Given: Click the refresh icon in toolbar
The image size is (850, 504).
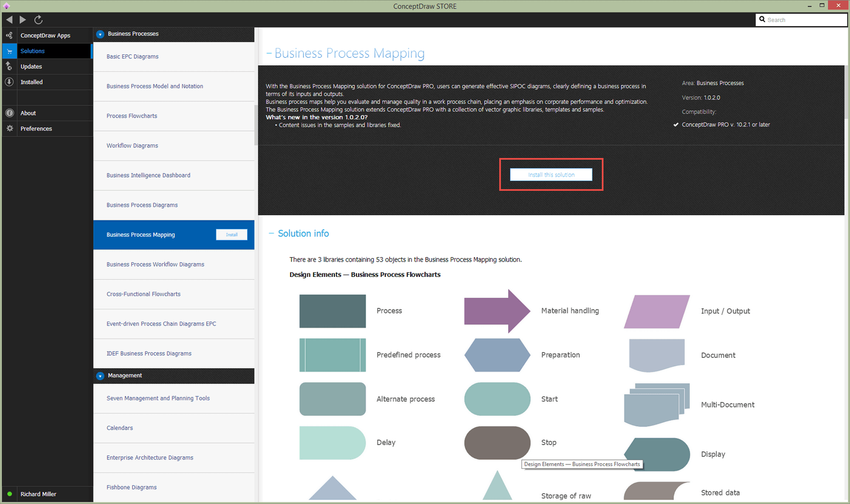Looking at the screenshot, I should 39,20.
